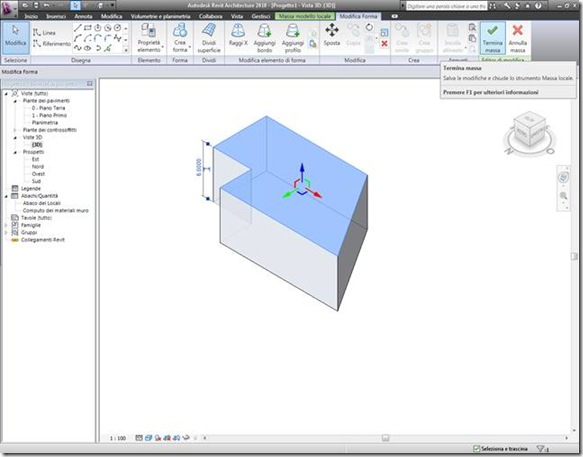Select the {3D} view in browser
The height and width of the screenshot is (457, 583).
(37, 145)
